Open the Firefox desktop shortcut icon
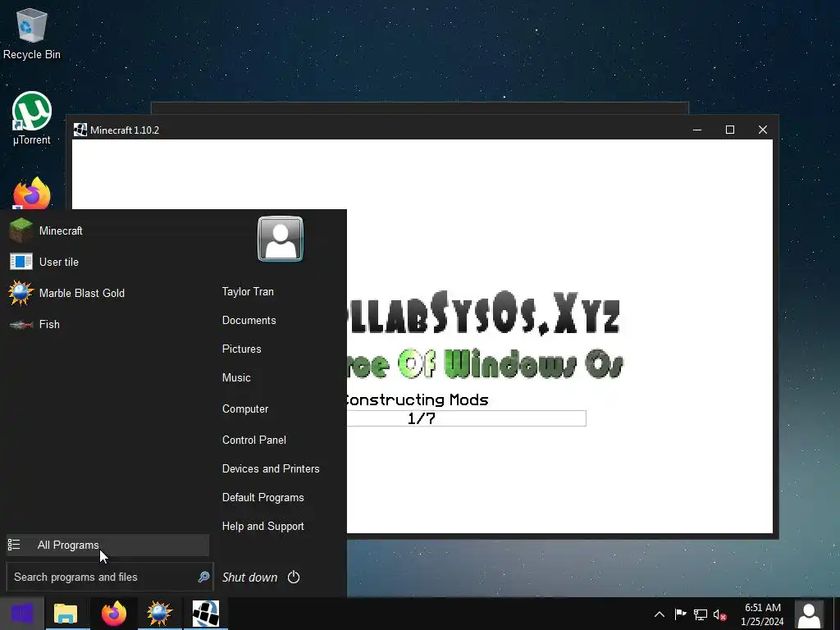 (32, 193)
